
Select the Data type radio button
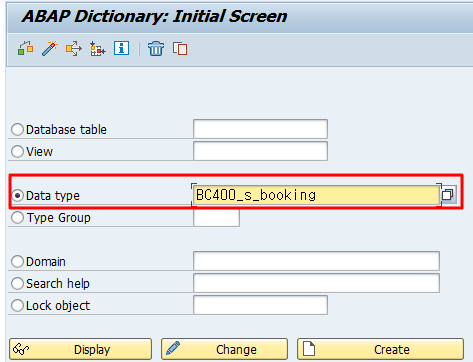coord(17,195)
